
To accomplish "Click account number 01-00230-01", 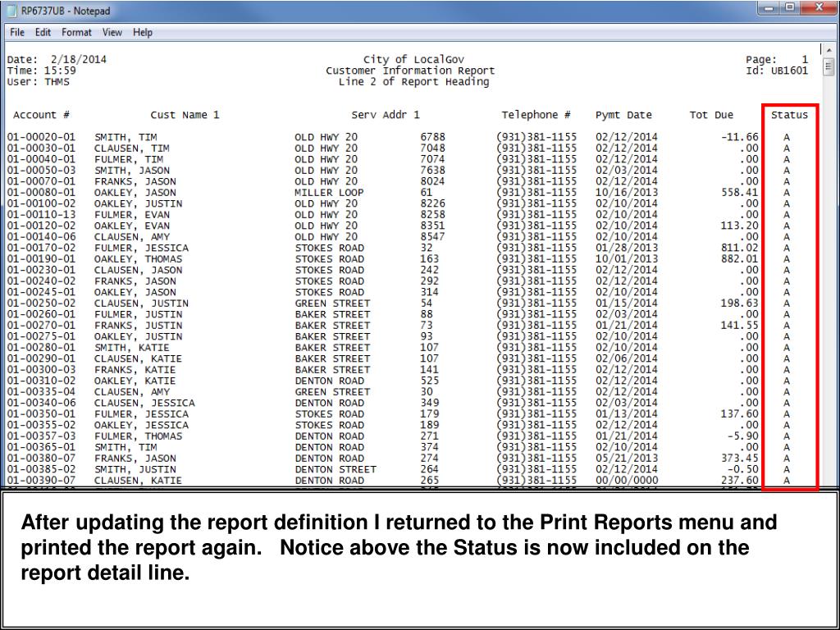I will 41,270.
